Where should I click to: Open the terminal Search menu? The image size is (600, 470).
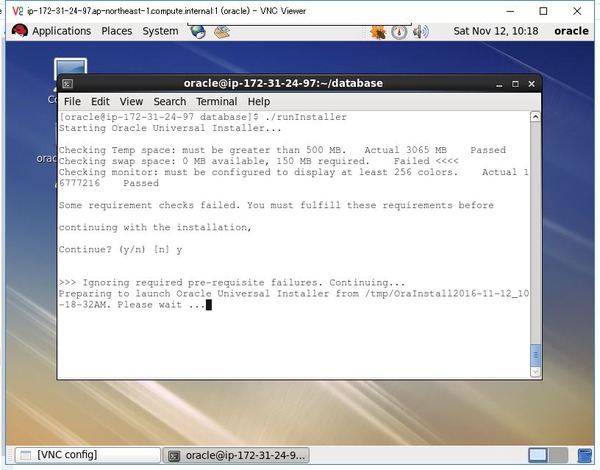coord(170,102)
